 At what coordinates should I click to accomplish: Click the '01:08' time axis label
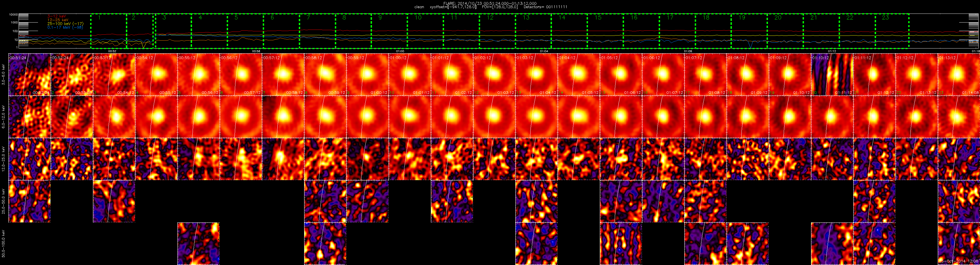click(688, 51)
